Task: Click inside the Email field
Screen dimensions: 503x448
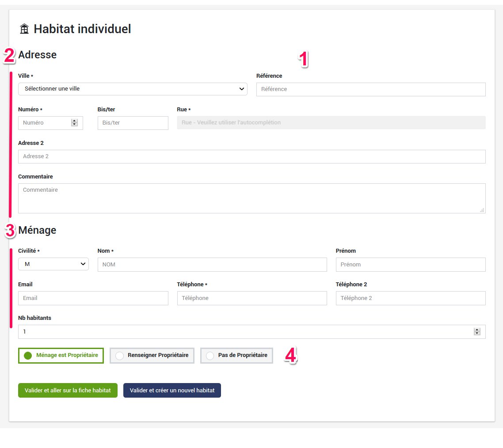Action: point(93,298)
